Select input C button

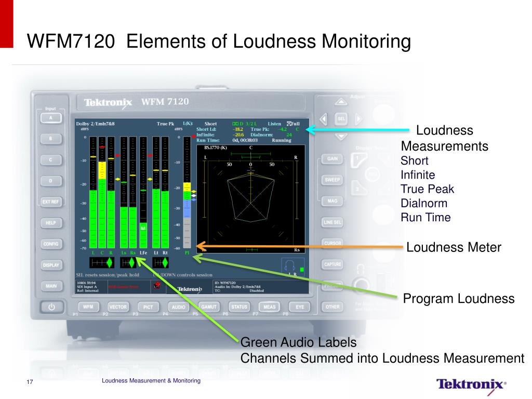tap(51, 160)
